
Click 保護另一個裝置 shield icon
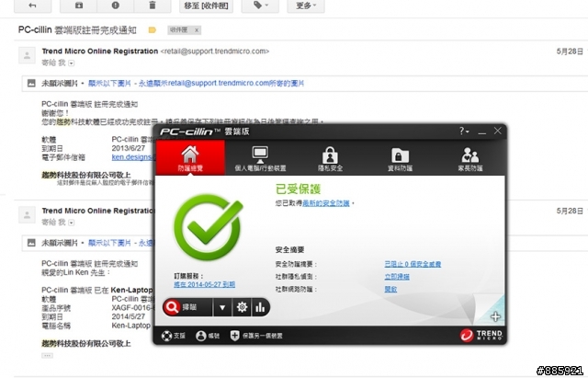coord(256,336)
